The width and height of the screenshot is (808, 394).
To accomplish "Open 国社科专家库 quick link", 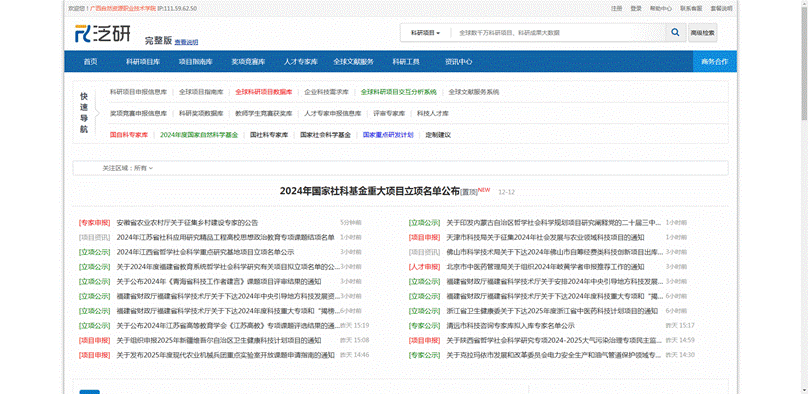I will coord(269,135).
